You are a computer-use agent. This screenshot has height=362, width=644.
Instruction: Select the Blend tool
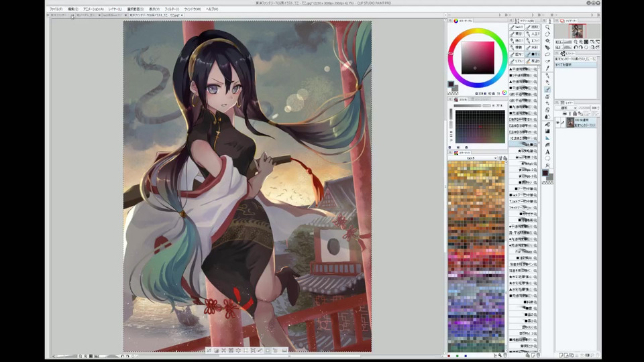coord(547,117)
